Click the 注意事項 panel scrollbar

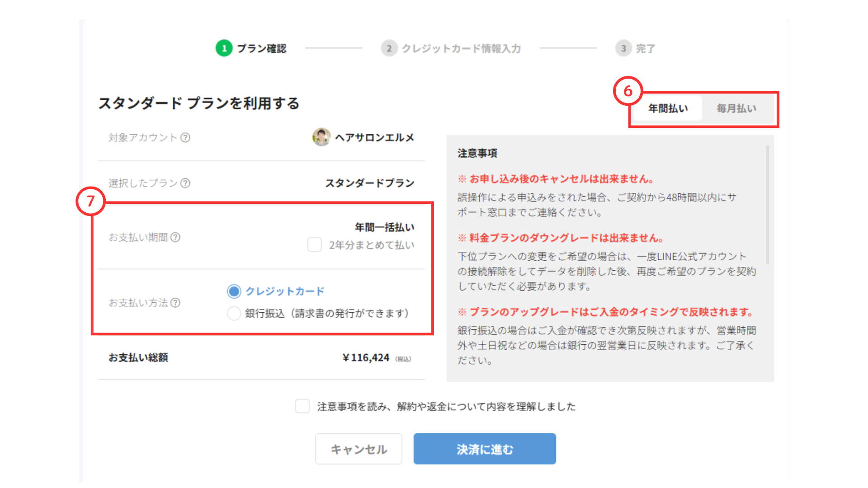[x=767, y=205]
